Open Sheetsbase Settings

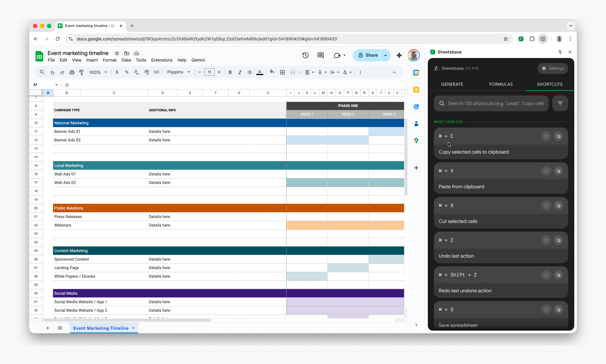(x=553, y=68)
